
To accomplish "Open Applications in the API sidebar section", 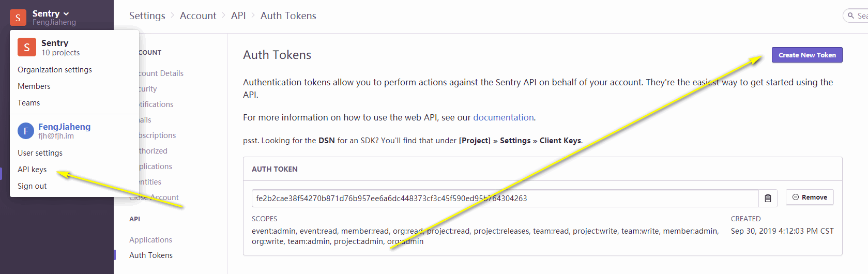I will [150, 240].
